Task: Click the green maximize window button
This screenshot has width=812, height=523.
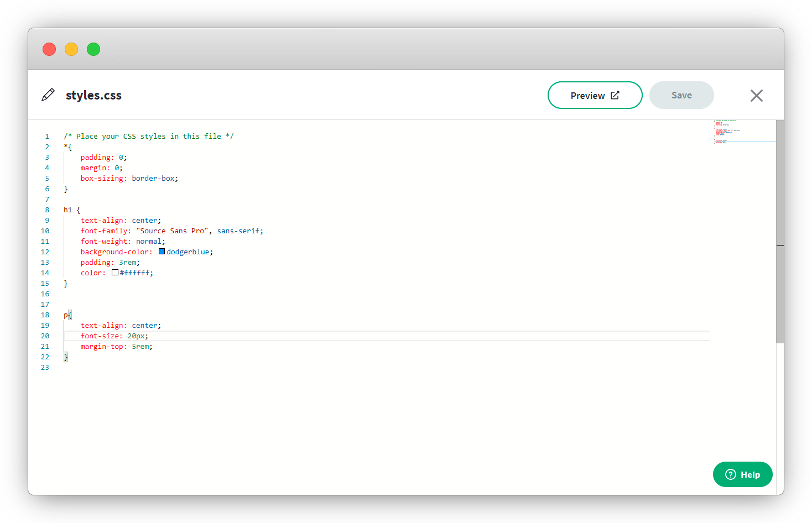Action: click(93, 49)
